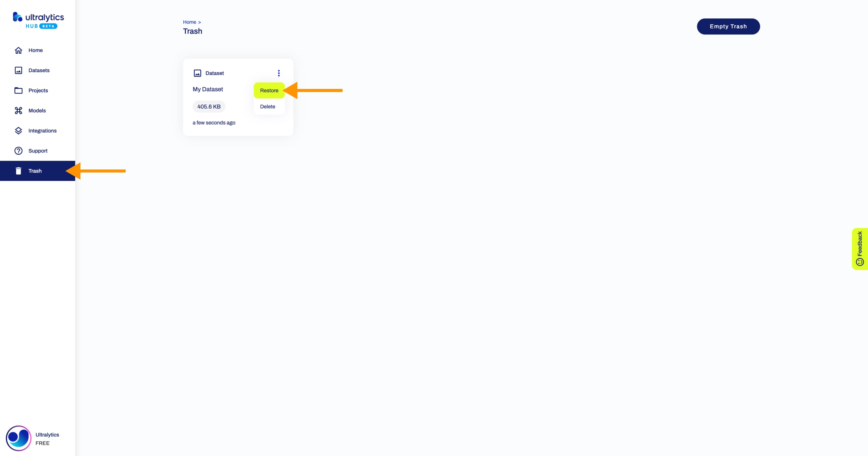Click the Restore button for My Dataset
The height and width of the screenshot is (456, 868).
269,90
